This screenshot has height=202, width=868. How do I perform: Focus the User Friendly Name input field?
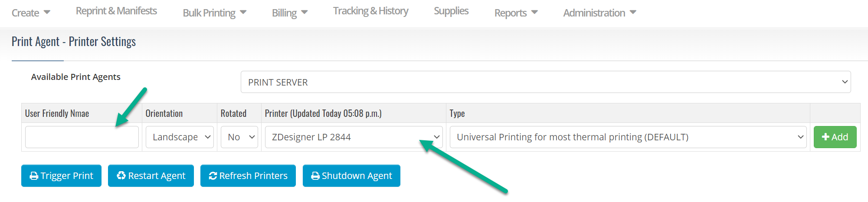[82, 137]
